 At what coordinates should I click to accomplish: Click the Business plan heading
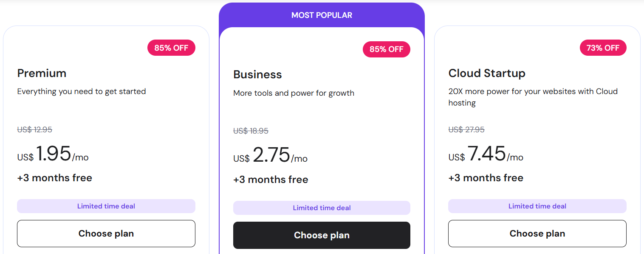point(257,74)
